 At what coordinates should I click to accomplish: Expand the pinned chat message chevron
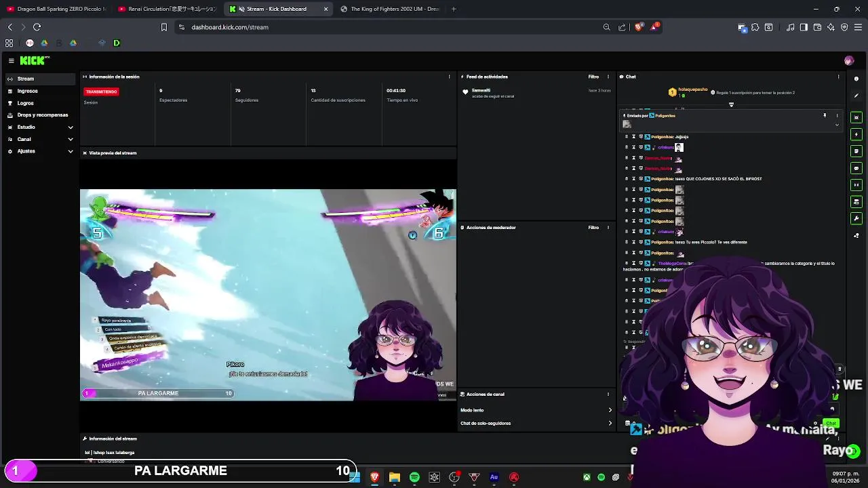coord(837,125)
